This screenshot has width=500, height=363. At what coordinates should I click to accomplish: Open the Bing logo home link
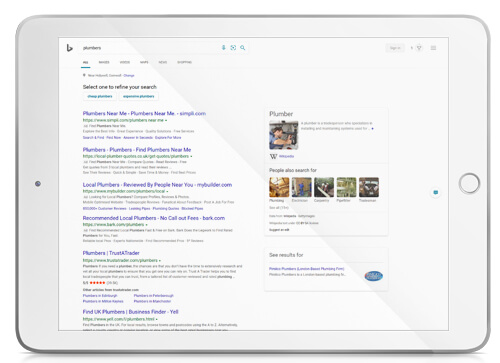point(69,48)
